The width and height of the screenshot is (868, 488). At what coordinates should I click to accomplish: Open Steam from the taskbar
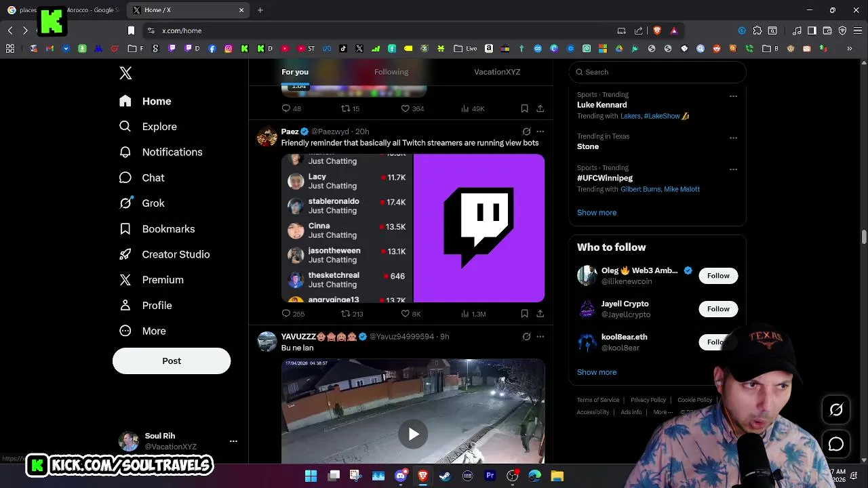pyautogui.click(x=445, y=476)
